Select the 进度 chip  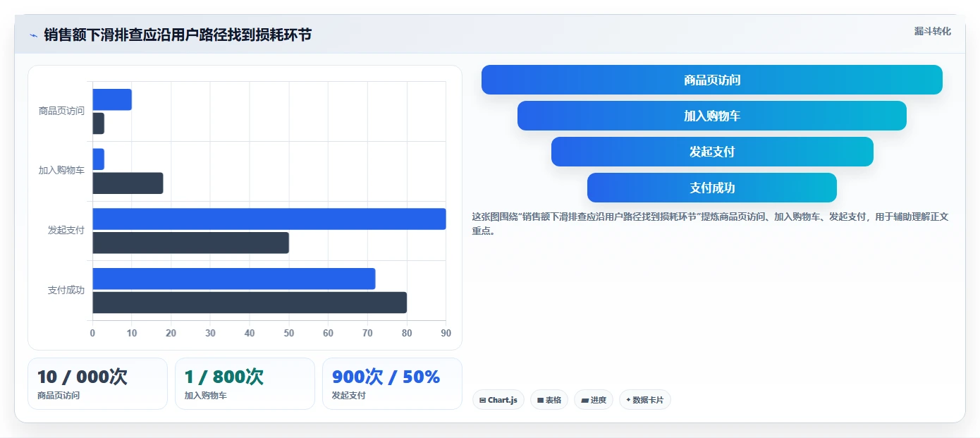(x=594, y=400)
